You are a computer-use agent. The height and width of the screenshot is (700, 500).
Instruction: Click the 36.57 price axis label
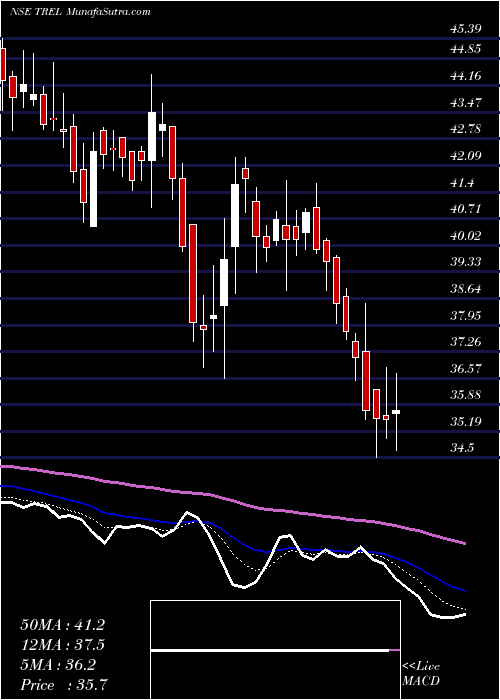tap(466, 368)
